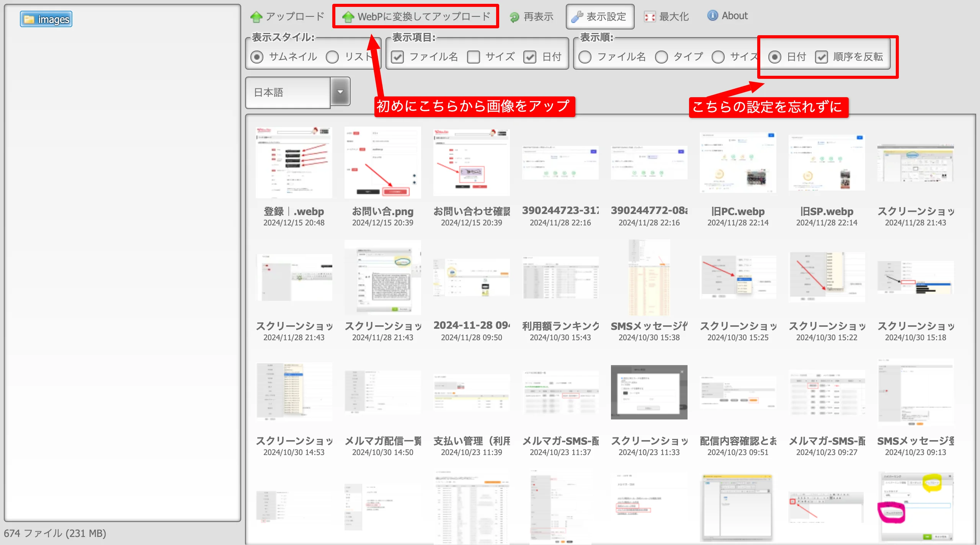Select the メルマガ配信一覧 thumbnail
This screenshot has width=980, height=545.
pos(383,392)
